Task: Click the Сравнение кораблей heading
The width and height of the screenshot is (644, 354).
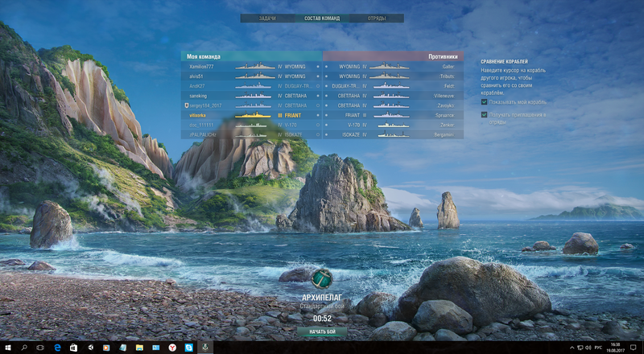Action: click(505, 62)
